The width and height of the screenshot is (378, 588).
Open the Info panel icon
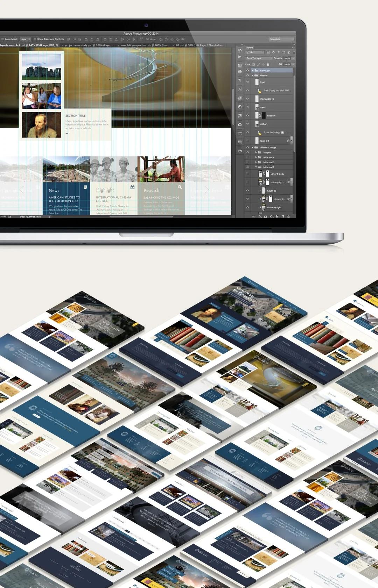(x=240, y=72)
